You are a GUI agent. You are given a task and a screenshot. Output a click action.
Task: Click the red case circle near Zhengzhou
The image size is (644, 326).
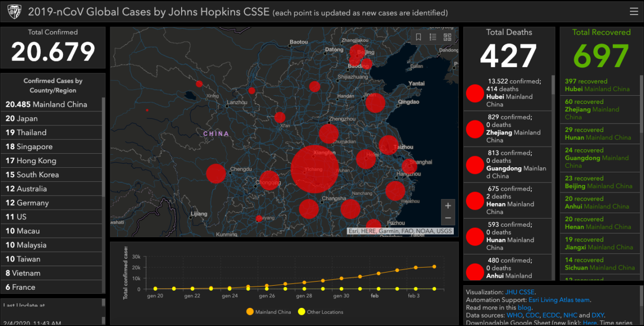[329, 134]
